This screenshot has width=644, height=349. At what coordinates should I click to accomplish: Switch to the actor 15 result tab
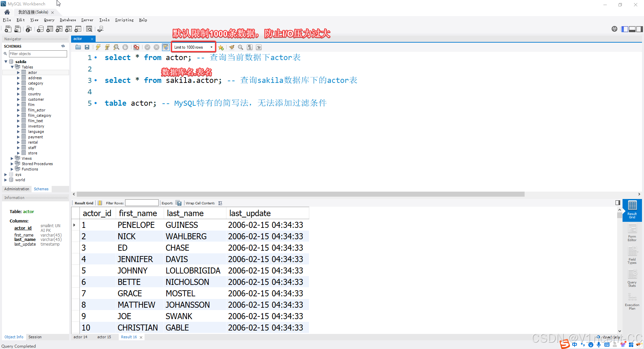coord(104,337)
